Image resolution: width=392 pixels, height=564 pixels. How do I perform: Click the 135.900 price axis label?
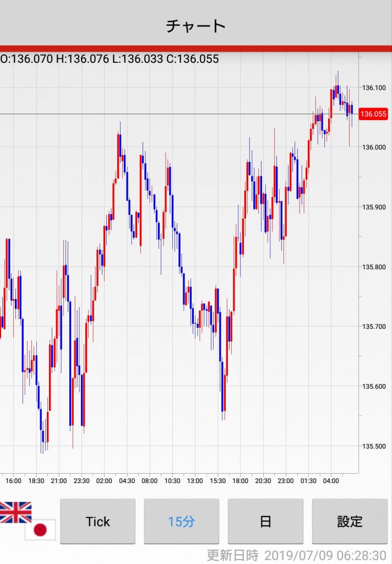[x=374, y=207]
